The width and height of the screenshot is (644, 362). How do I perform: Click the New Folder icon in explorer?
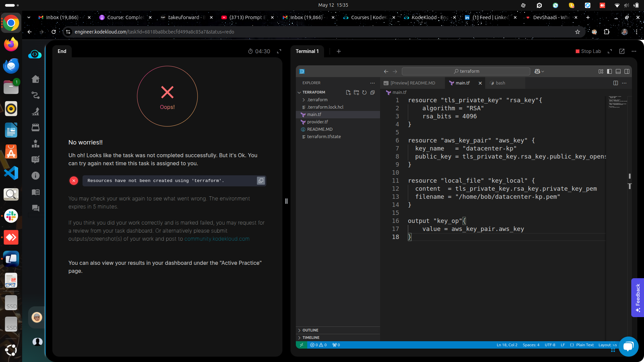pos(356,93)
